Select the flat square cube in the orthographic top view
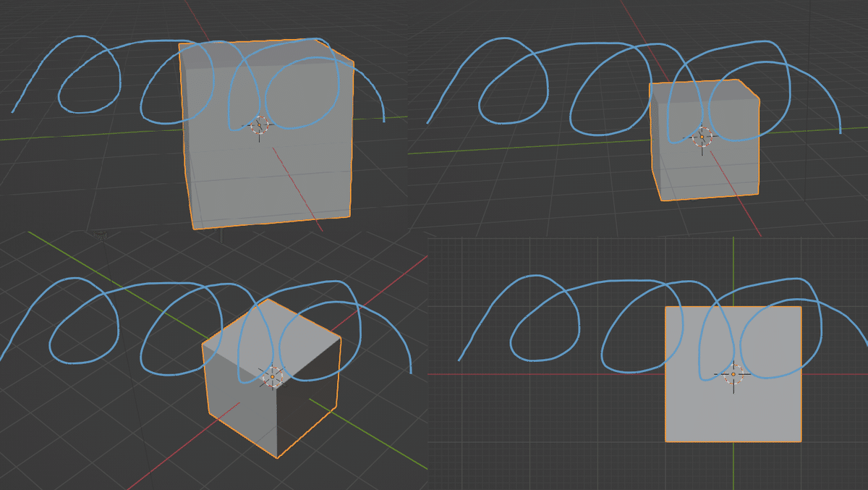This screenshot has width=868, height=490. tap(733, 374)
